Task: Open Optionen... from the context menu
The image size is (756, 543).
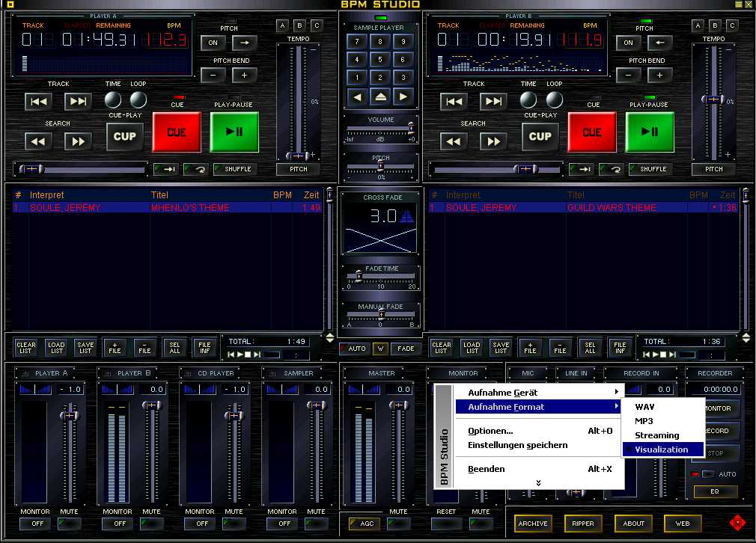Action: pos(490,431)
